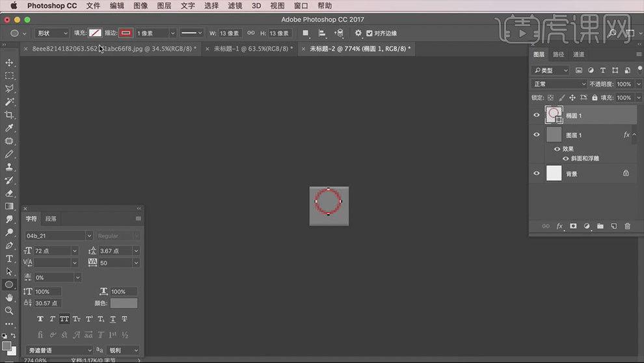Viewport: 644px width, 363px height.
Task: Open anti-aliasing 锐利 dropdown
Action: pos(123,350)
